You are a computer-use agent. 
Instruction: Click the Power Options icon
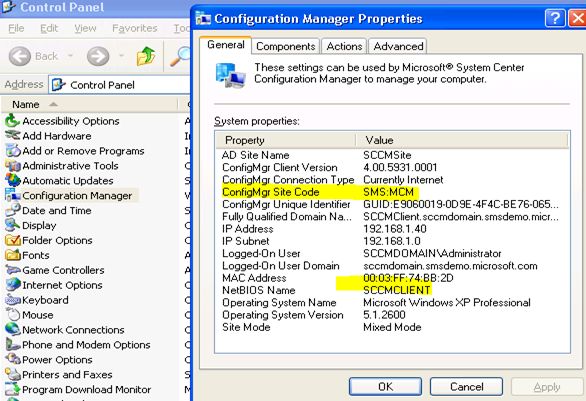(12, 360)
